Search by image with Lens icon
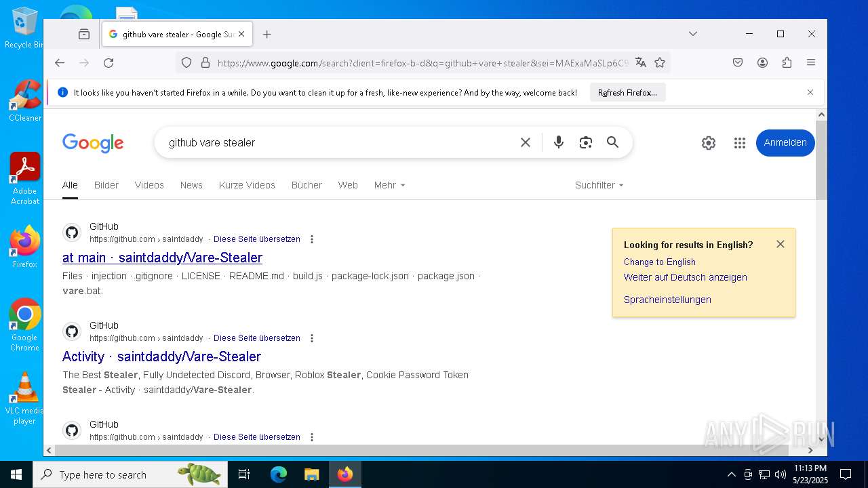Image resolution: width=868 pixels, height=488 pixels. click(x=586, y=142)
